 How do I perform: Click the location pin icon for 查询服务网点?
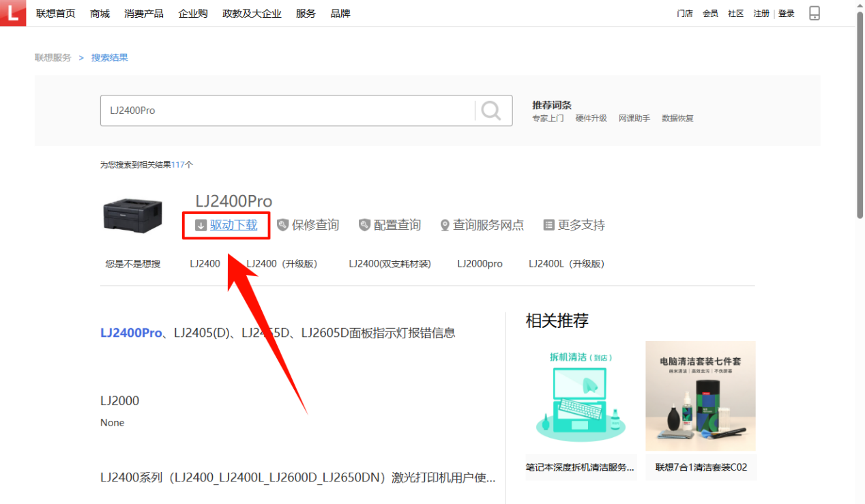pos(445,224)
